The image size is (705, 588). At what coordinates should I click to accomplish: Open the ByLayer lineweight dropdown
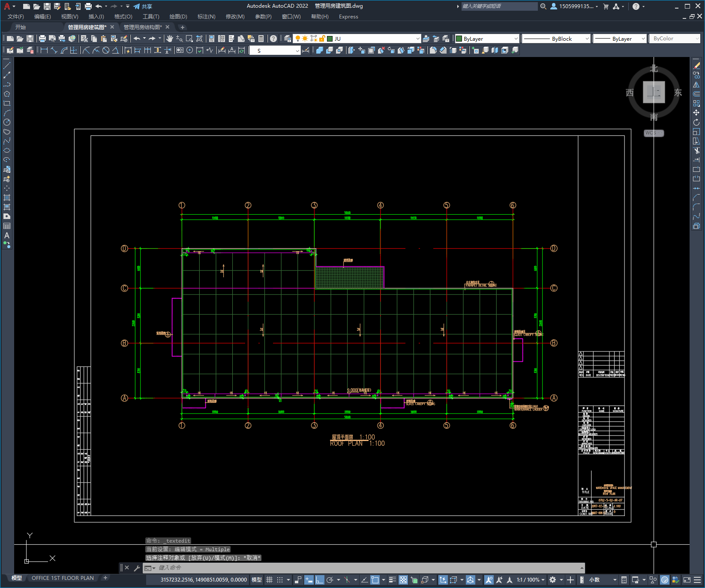pos(620,39)
